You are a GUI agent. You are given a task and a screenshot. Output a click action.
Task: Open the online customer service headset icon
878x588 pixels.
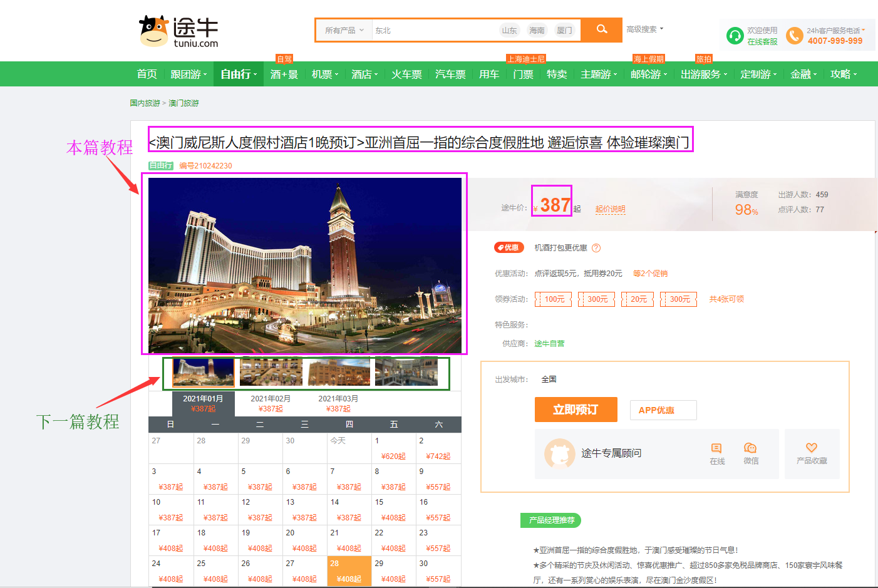tap(735, 36)
